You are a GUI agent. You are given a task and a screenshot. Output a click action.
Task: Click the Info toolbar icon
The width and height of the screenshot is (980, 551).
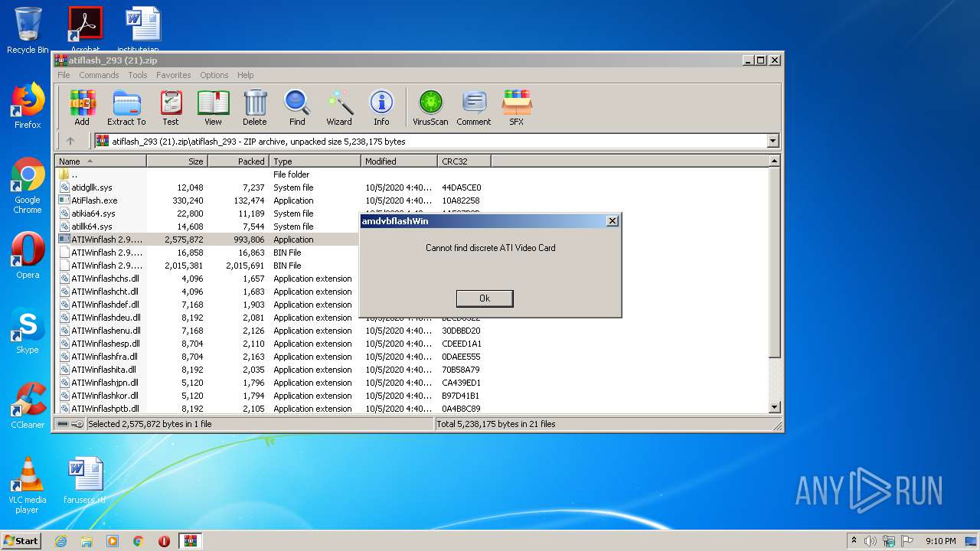pyautogui.click(x=381, y=108)
